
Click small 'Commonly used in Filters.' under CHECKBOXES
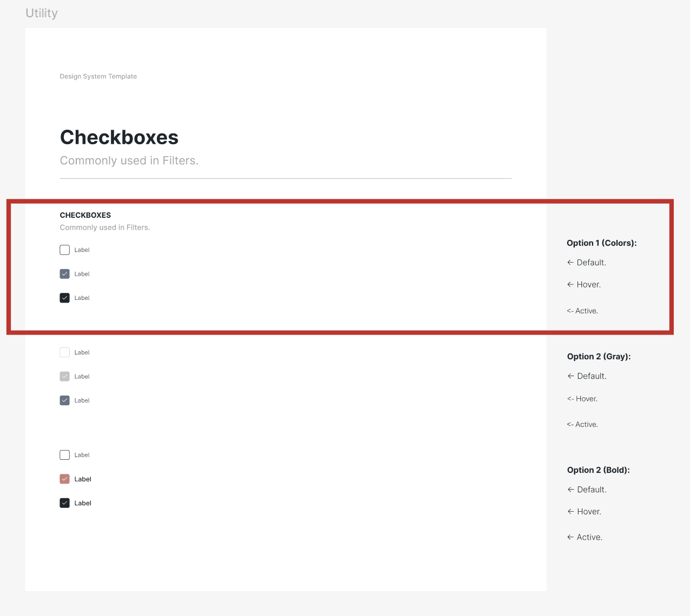point(105,227)
